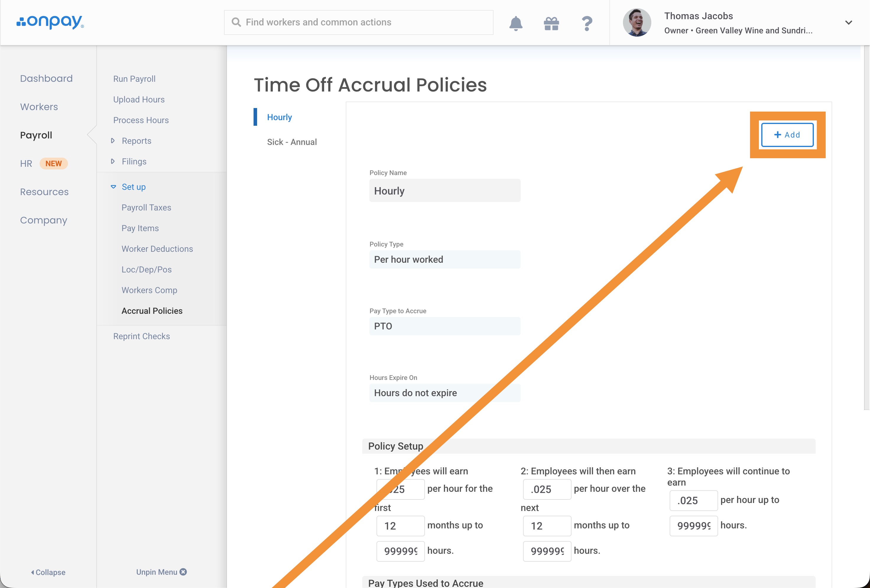The height and width of the screenshot is (588, 870).
Task: Go to Workers in main navigation
Action: pos(39,107)
